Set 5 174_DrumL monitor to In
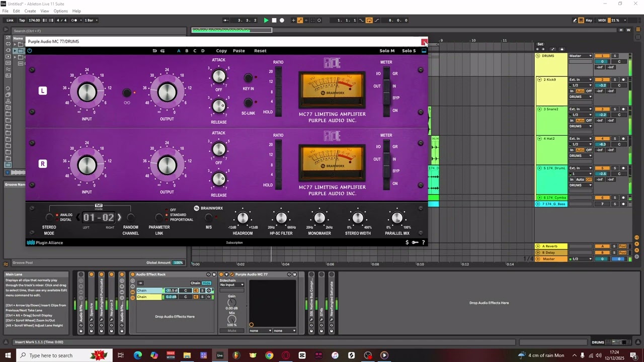 pyautogui.click(x=572, y=179)
